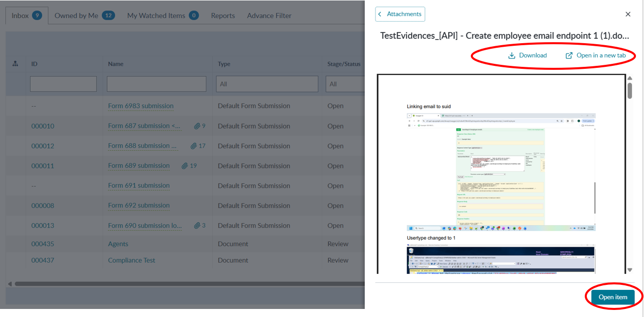The height and width of the screenshot is (317, 644).
Task: Open the Type filter dropdown
Action: (267, 84)
